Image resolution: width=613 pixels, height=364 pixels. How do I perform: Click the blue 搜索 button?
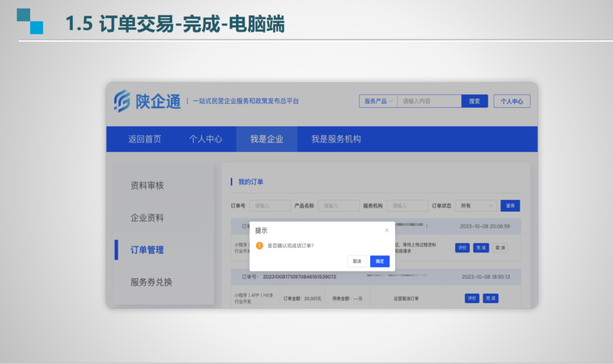point(475,101)
